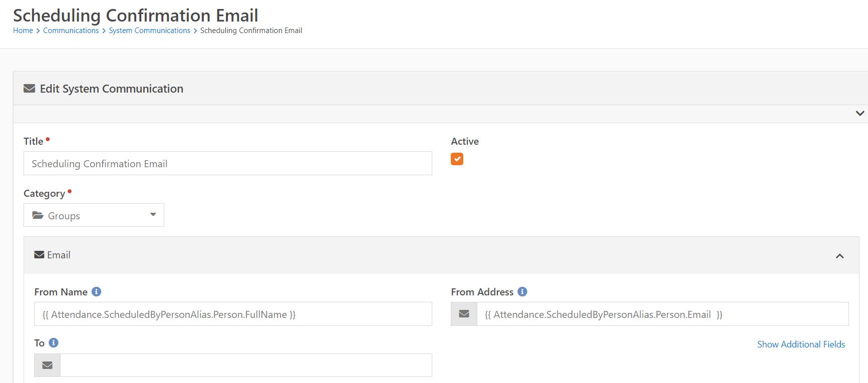Image resolution: width=868 pixels, height=383 pixels.
Task: Click inside the Title text field
Action: point(227,163)
